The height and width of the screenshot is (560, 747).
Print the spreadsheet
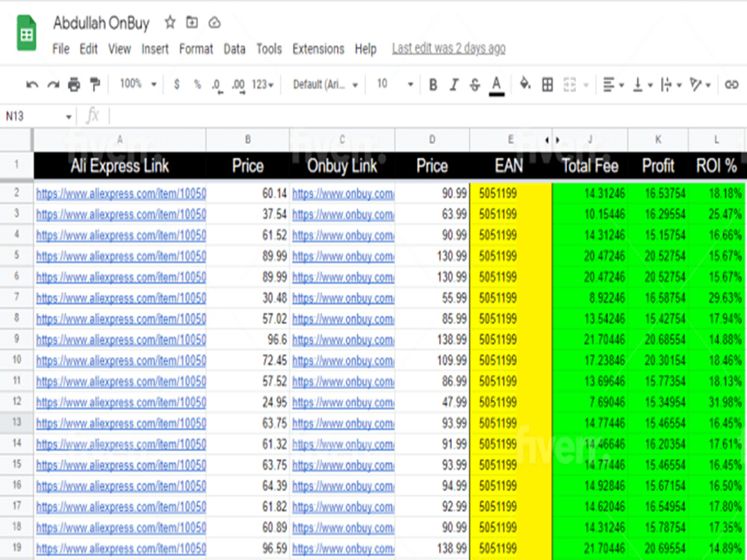74,85
